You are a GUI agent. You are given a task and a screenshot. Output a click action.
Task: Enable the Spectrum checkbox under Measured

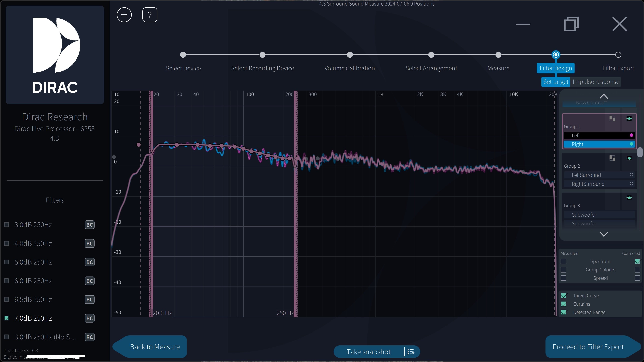click(x=564, y=261)
